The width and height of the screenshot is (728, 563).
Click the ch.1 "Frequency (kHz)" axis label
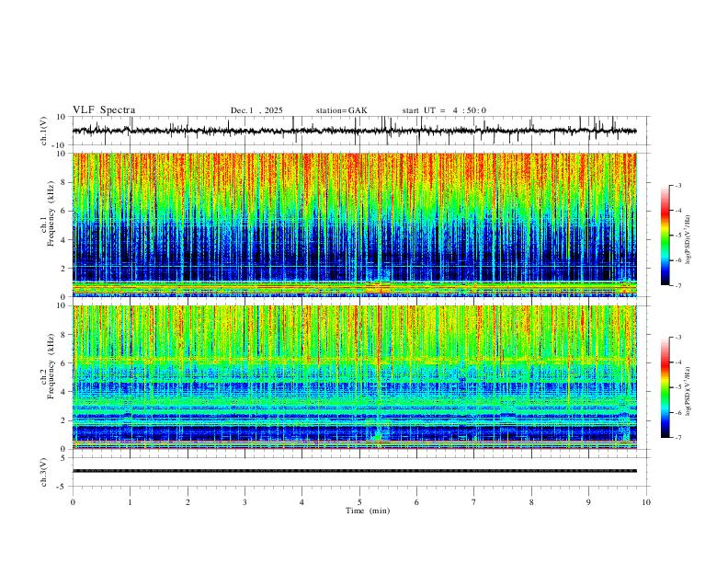(51, 213)
